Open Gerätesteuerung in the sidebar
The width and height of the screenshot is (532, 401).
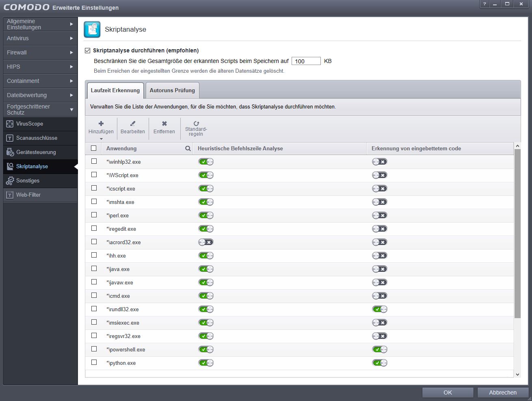[x=40, y=152]
